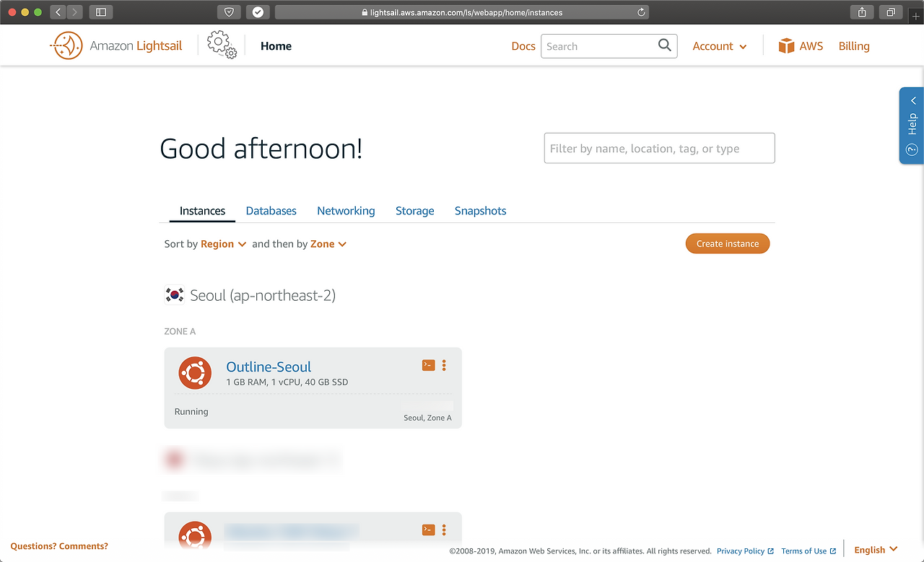This screenshot has width=924, height=562.
Task: Click the Ubuntu icon on Outline-Seoul card
Action: [195, 373]
